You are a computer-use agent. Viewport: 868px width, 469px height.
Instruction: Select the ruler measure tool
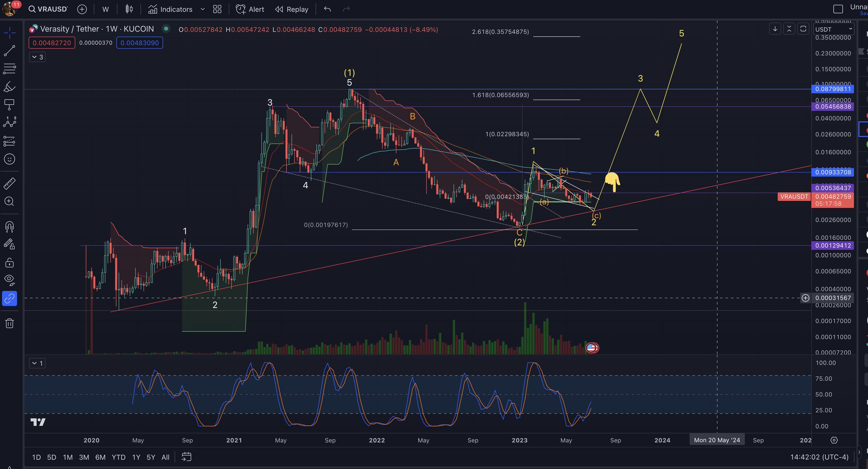coord(9,183)
